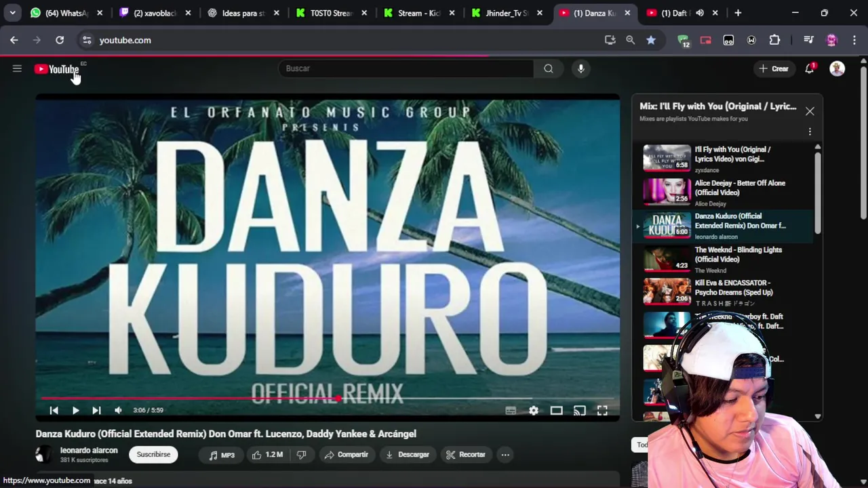Viewport: 868px width, 488px height.
Task: Switch to theater mode
Action: pyautogui.click(x=556, y=410)
